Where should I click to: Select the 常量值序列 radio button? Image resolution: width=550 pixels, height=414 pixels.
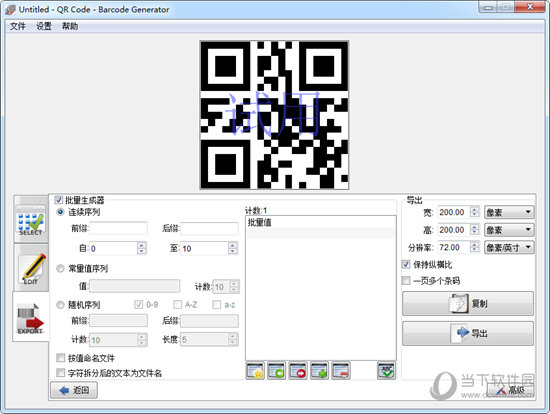click(60, 268)
